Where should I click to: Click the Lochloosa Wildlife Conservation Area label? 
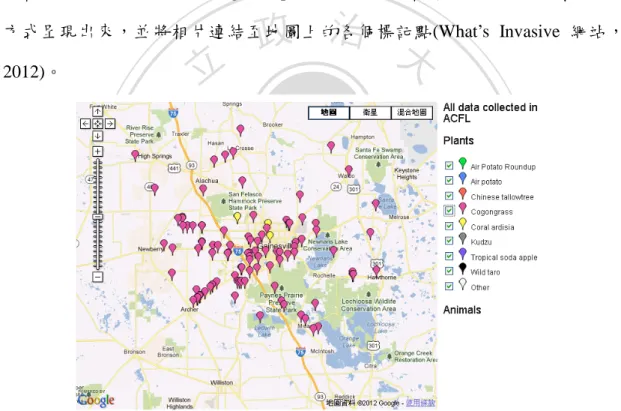tap(368, 305)
